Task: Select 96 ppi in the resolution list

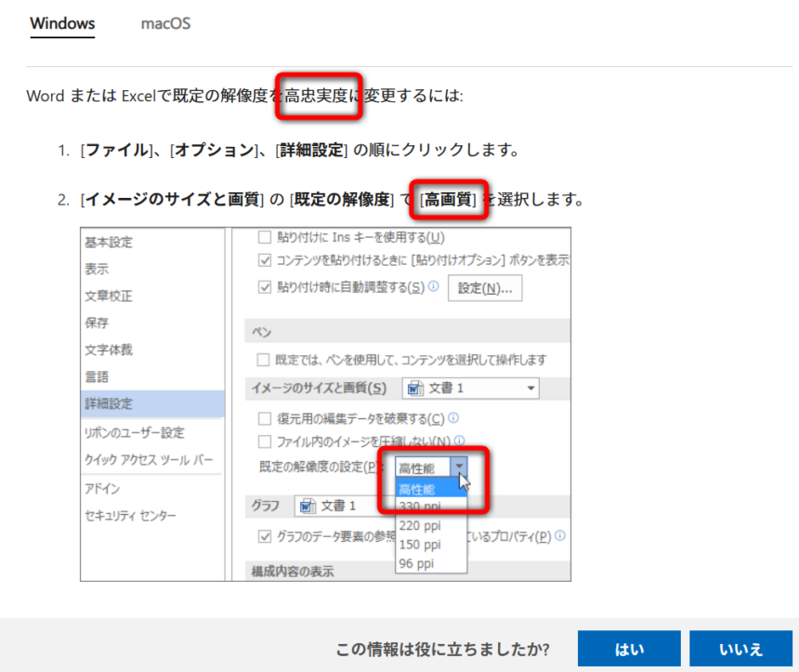Action: [x=417, y=563]
